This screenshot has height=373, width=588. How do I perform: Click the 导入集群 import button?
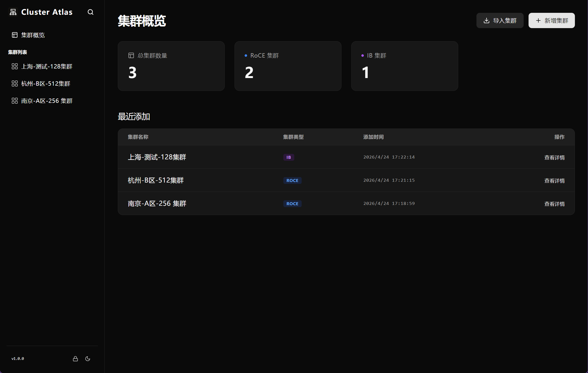pos(500,20)
